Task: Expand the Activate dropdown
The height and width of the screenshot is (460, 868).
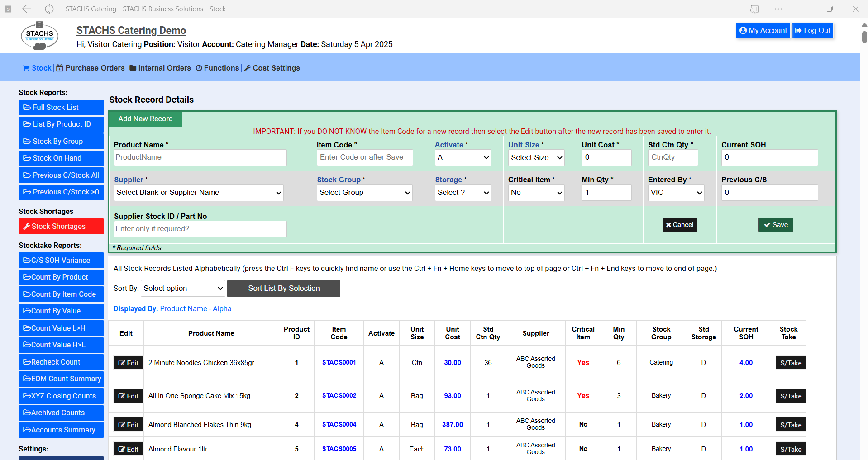Action: coord(463,157)
